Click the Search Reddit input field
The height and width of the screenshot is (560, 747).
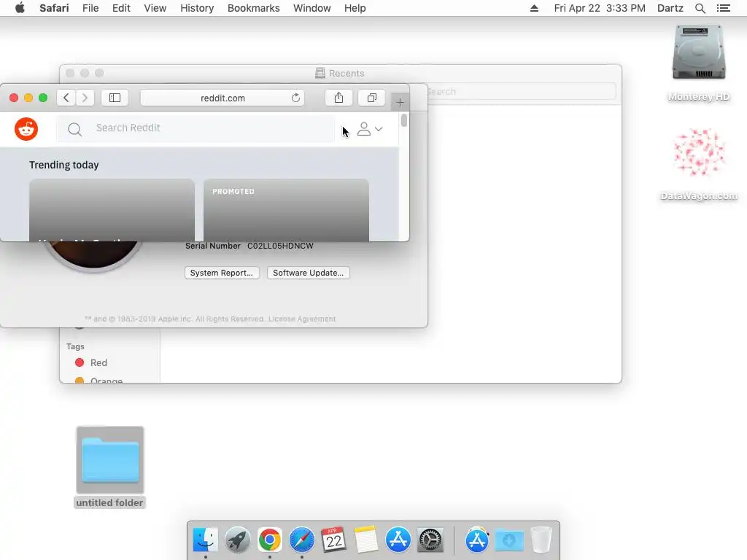196,128
